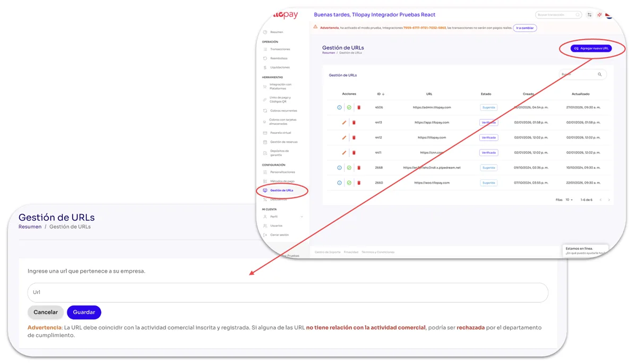Open Métodos de pago in sidebar
Viewport: 637px width, 364px height.
coord(282,181)
